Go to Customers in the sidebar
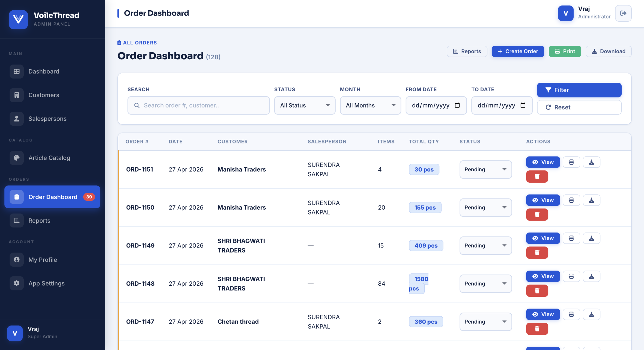The image size is (644, 350). pyautogui.click(x=44, y=95)
